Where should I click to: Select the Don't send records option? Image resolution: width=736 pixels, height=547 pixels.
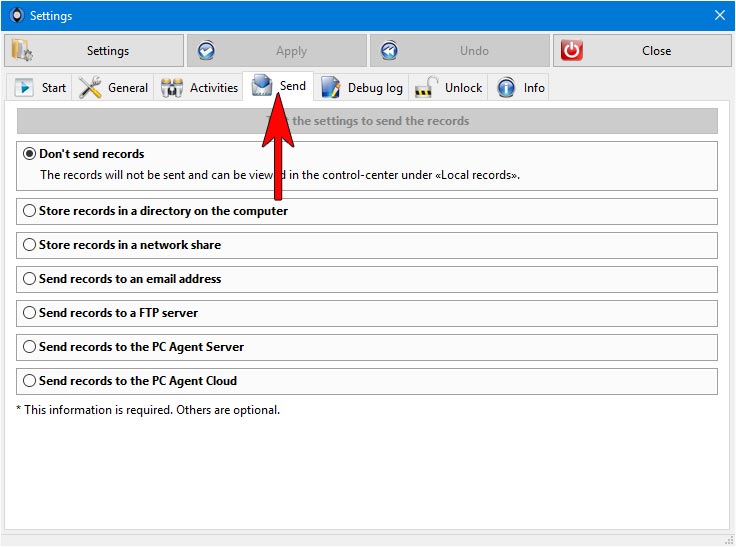30,154
